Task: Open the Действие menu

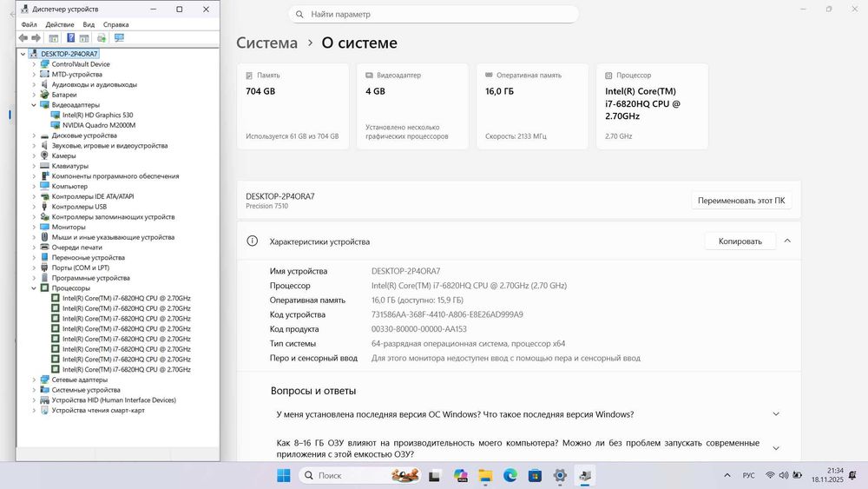Action: 60,24
